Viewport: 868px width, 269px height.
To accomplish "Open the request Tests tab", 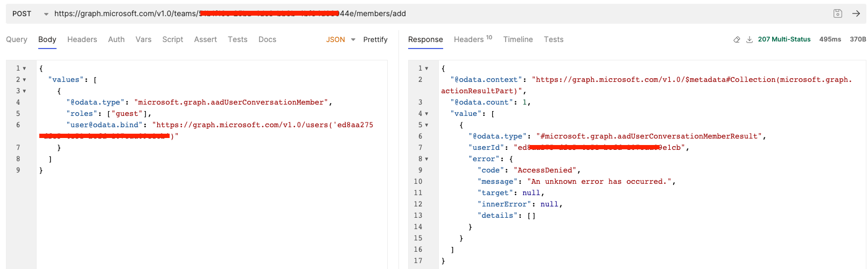I will [x=237, y=39].
